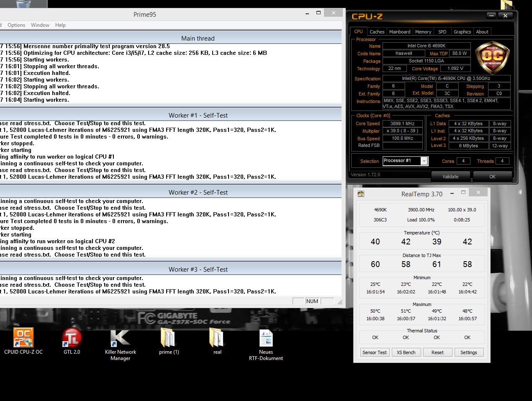This screenshot has height=401, width=532.
Task: Close the RealTemp window
Action: pos(478,192)
